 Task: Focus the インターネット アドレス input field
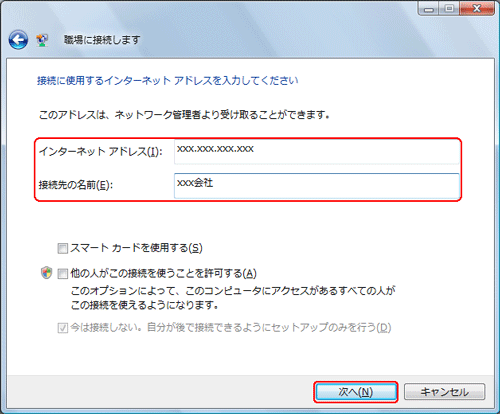[x=317, y=152]
